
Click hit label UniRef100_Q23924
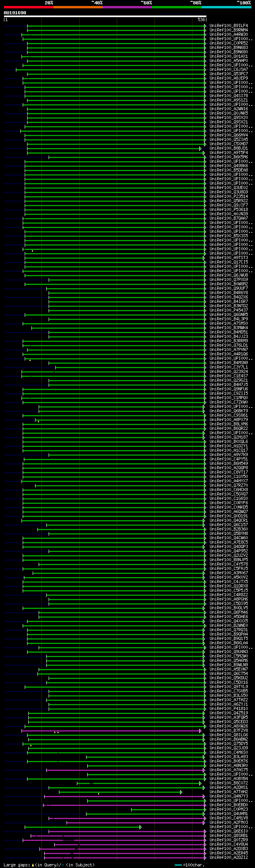point(229,371)
